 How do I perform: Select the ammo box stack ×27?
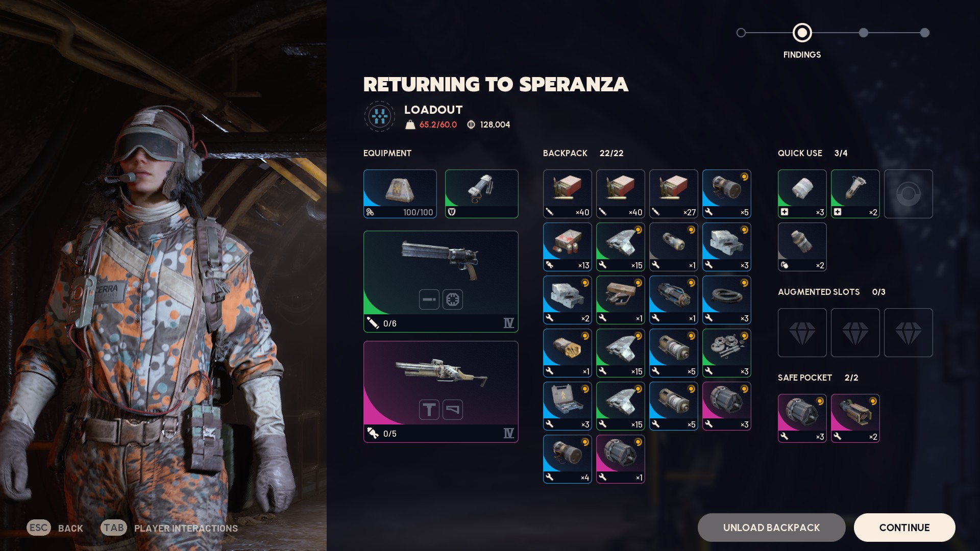pos(673,194)
